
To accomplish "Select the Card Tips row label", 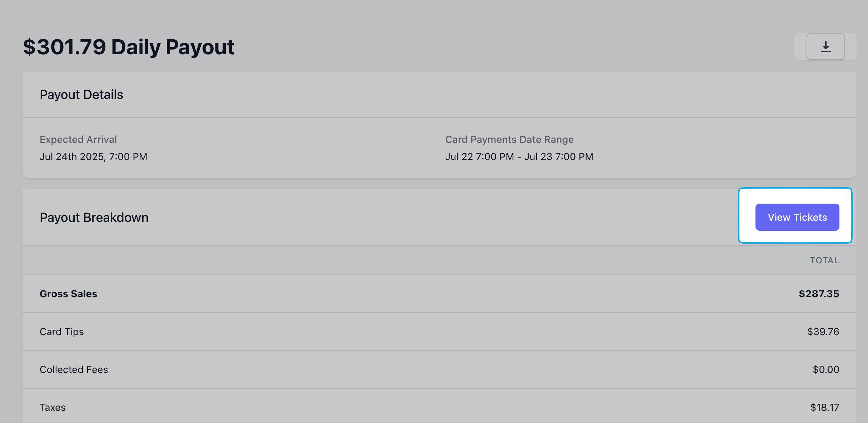I will (x=62, y=332).
